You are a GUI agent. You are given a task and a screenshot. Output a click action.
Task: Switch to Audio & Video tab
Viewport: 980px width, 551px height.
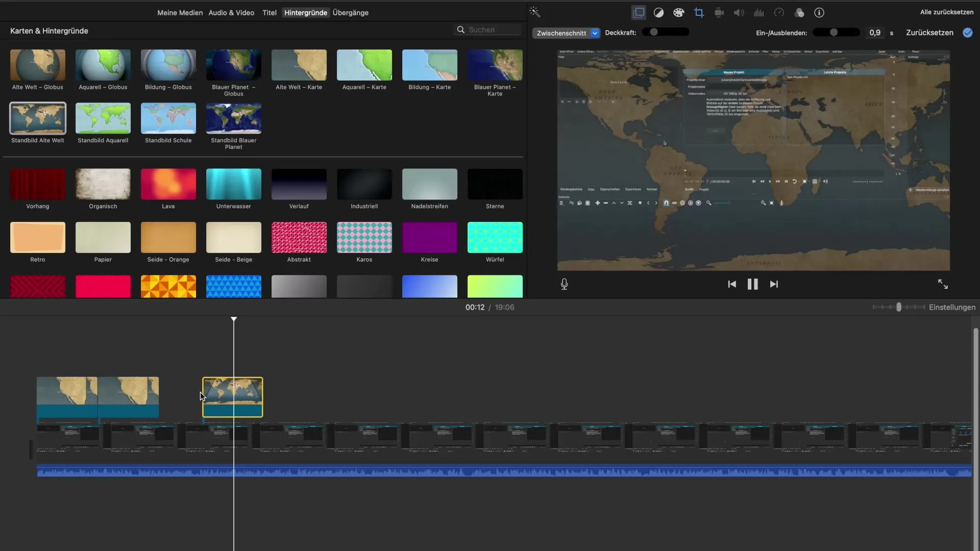pyautogui.click(x=231, y=13)
